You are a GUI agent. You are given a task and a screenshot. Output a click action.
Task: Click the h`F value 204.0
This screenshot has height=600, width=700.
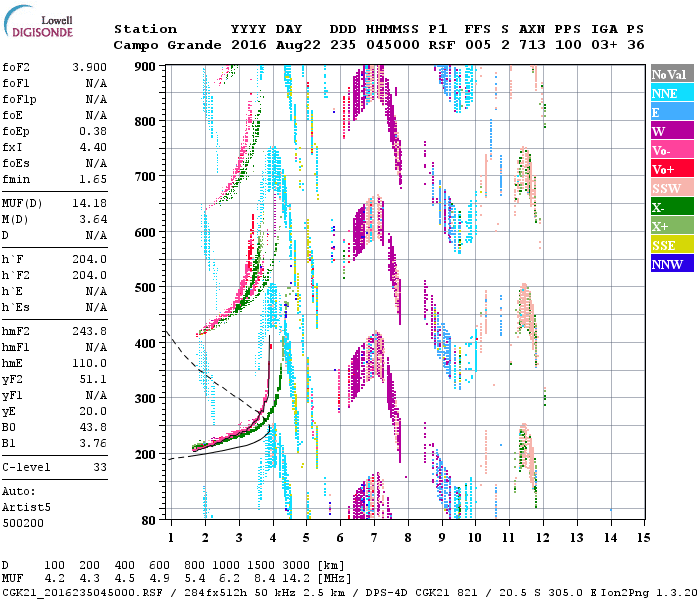(89, 259)
